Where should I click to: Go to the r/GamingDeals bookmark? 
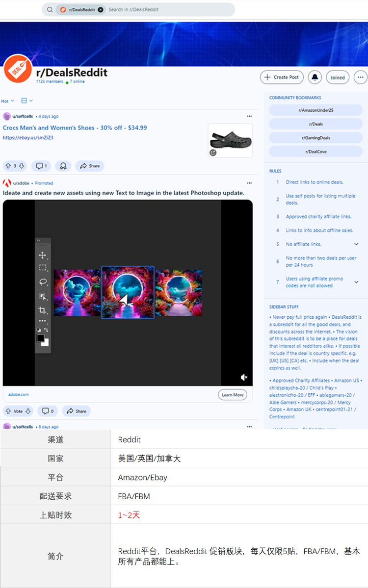tap(315, 138)
